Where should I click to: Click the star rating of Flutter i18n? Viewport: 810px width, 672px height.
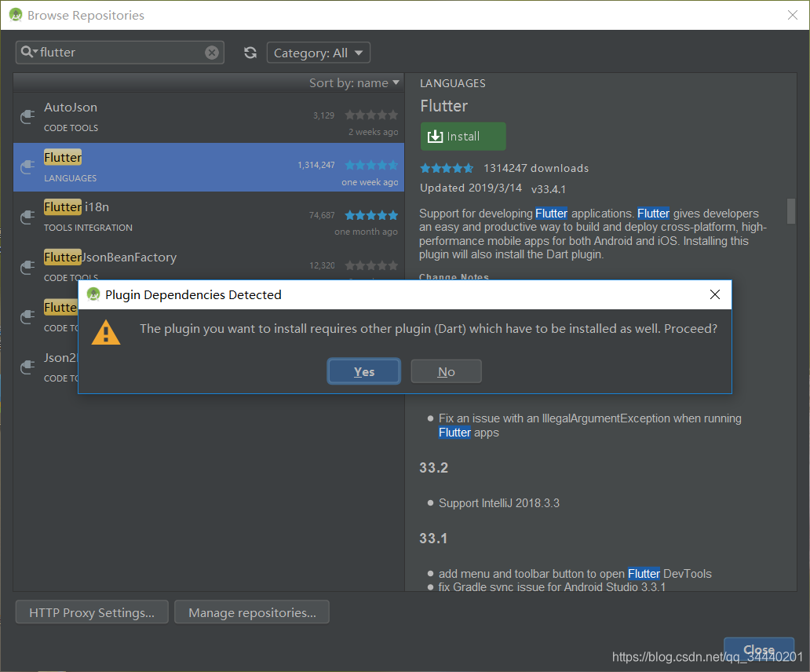[371, 215]
